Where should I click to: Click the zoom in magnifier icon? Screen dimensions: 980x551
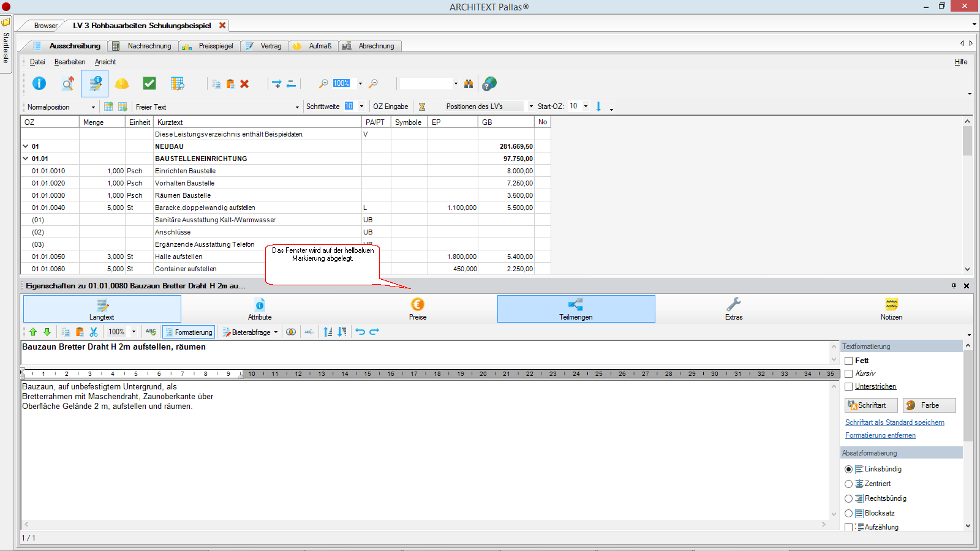[x=323, y=83]
